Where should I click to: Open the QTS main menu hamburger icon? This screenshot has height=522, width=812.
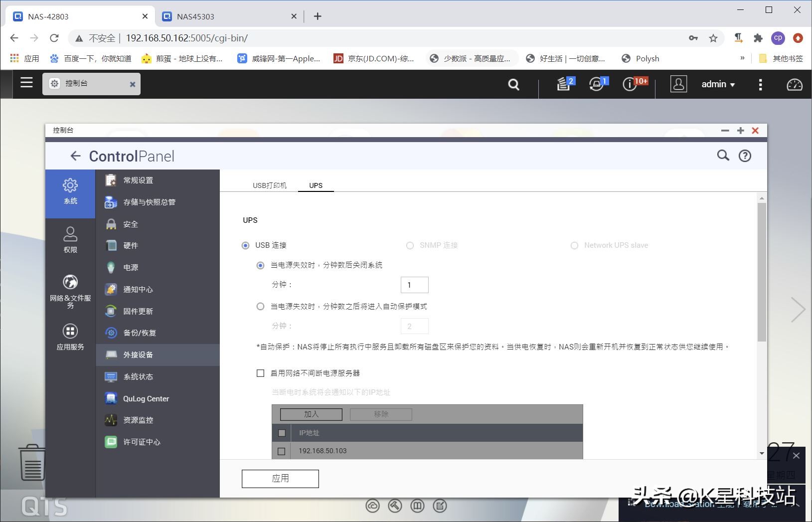point(26,83)
